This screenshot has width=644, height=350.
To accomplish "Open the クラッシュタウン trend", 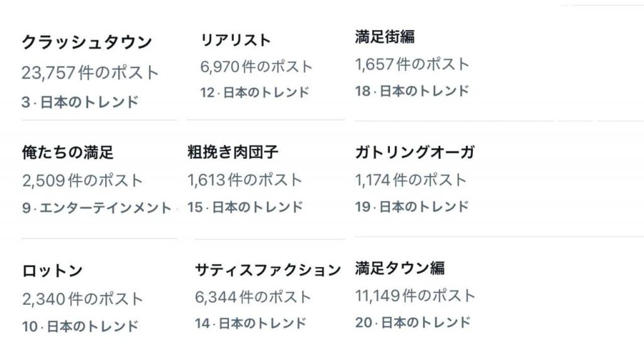I will 87,43.
